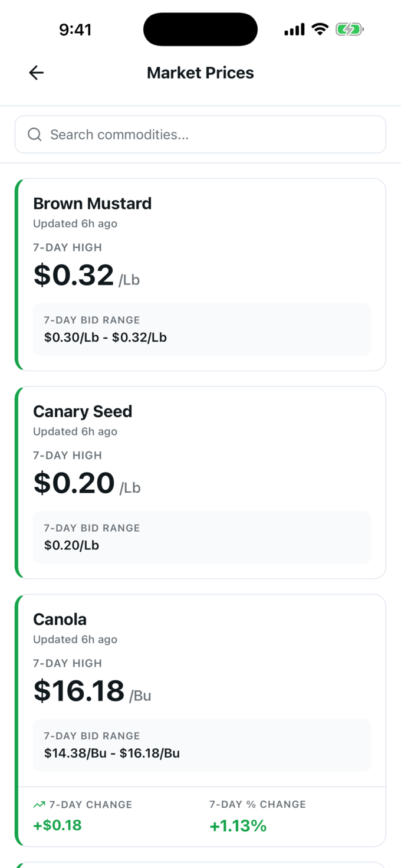Click the search magnifier icon
The width and height of the screenshot is (401, 868).
[35, 135]
